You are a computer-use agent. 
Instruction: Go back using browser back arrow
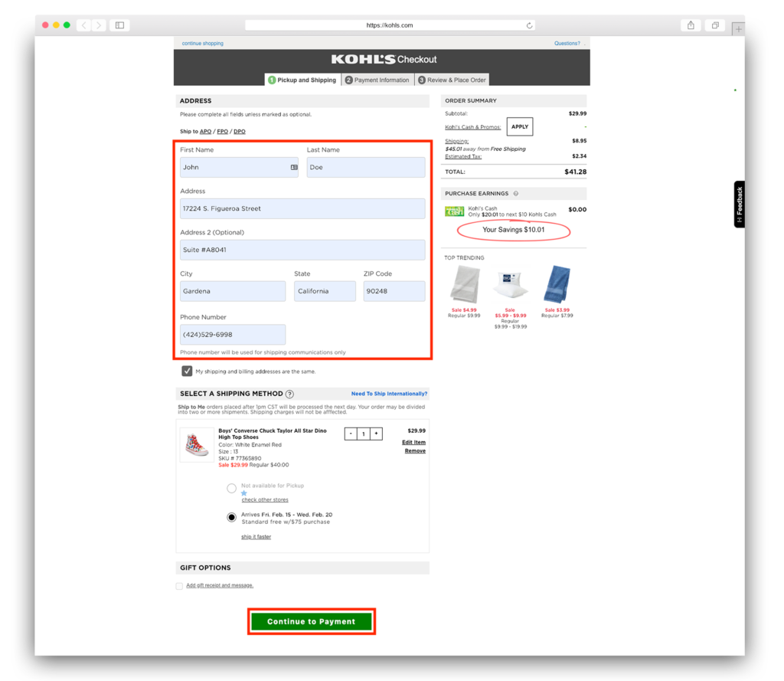84,25
